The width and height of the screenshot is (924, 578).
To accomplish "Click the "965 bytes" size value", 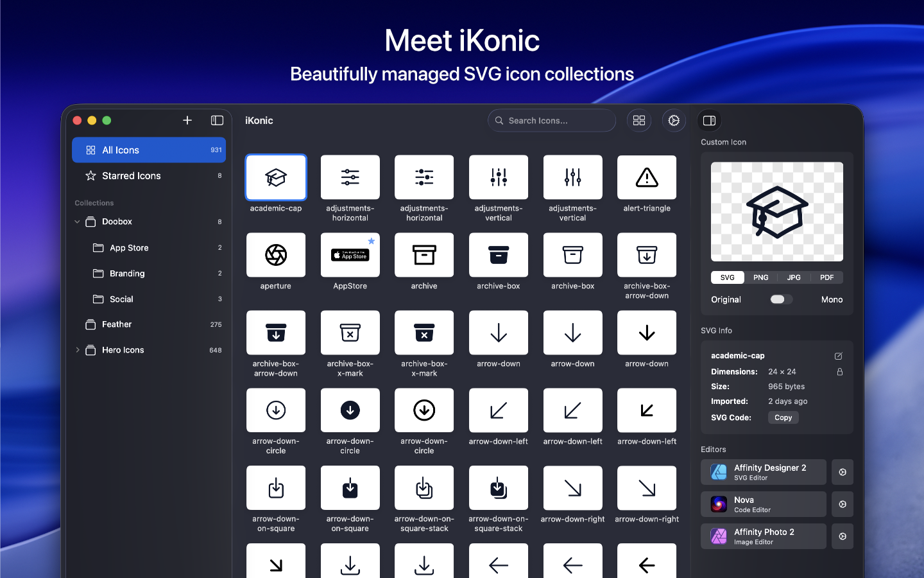I will [787, 387].
